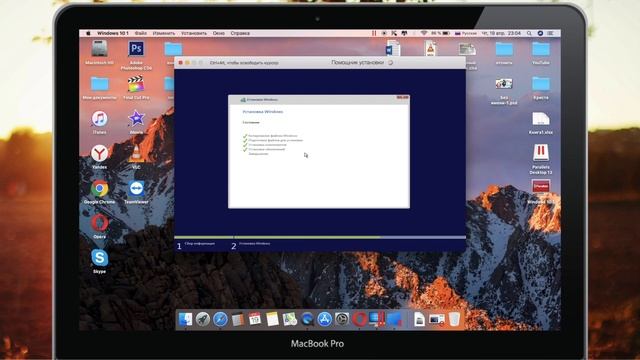Click red Parallels icon in menu bar

coord(374,33)
